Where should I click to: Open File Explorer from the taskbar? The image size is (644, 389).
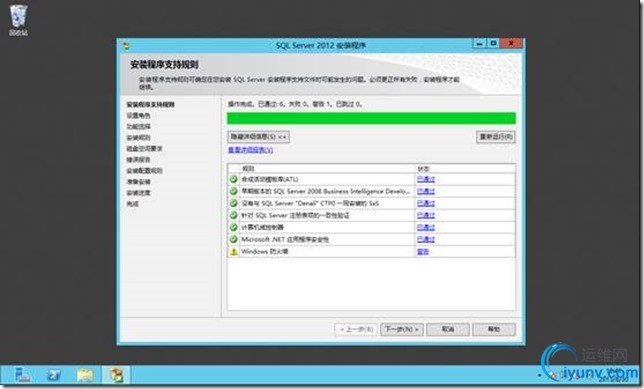click(85, 375)
